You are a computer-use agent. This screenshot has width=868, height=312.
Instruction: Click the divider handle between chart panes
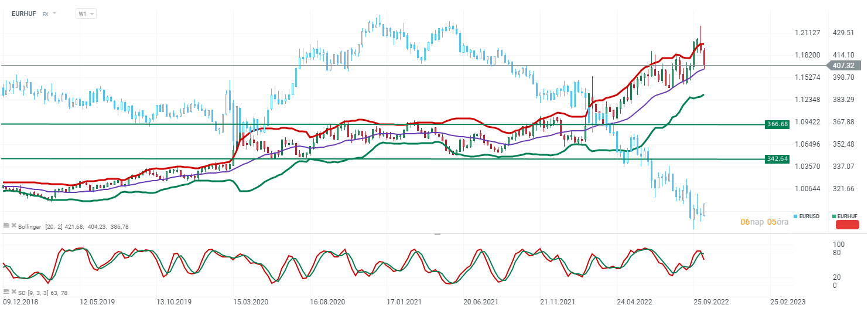[436, 233]
